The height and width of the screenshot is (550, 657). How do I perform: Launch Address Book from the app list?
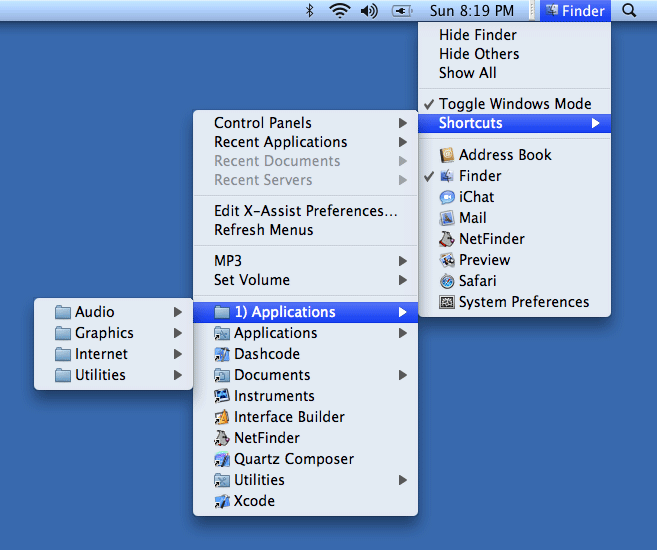pos(504,155)
